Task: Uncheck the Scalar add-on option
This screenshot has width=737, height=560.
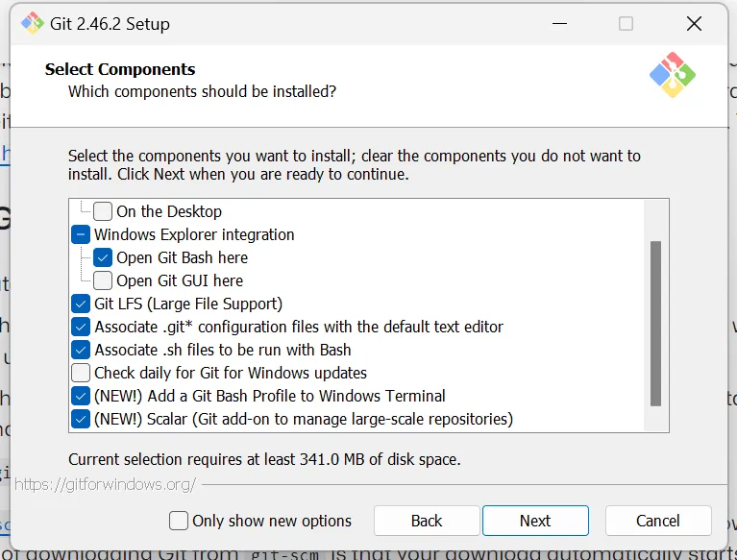Action: pyautogui.click(x=81, y=419)
